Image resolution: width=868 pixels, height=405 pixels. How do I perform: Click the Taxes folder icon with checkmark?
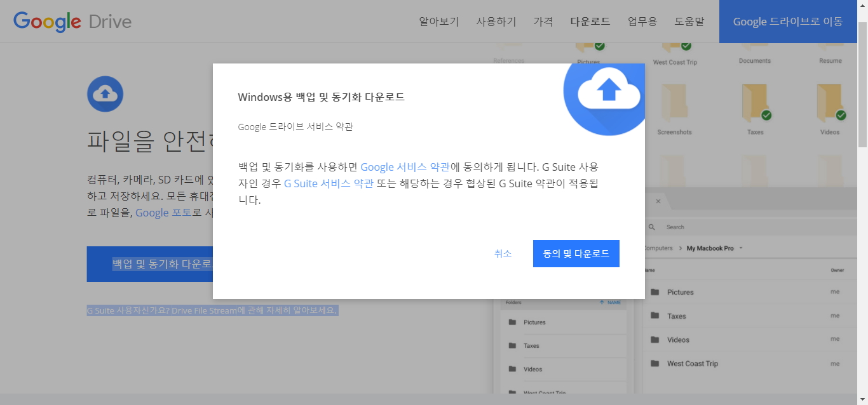pyautogui.click(x=756, y=103)
